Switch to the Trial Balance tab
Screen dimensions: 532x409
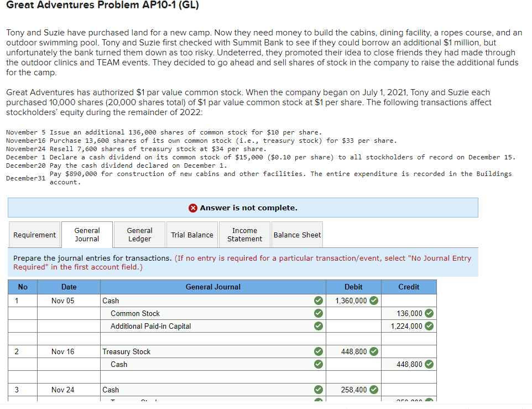[192, 234]
